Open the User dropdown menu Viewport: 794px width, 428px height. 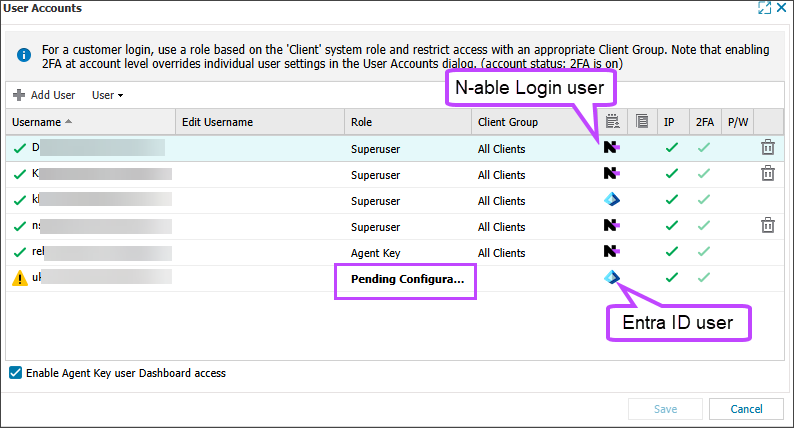tap(107, 95)
